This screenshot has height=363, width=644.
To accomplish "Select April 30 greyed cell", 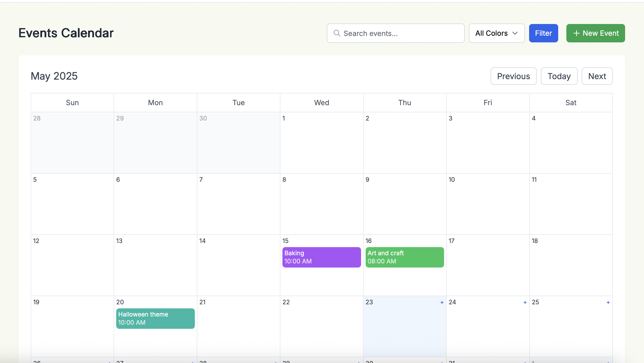I will [x=238, y=143].
